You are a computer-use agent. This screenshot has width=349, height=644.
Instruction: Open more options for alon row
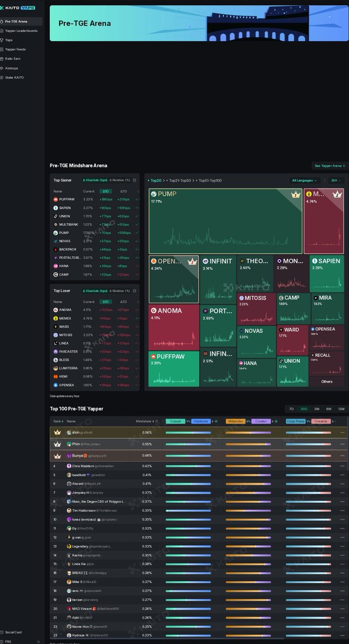coord(342,433)
